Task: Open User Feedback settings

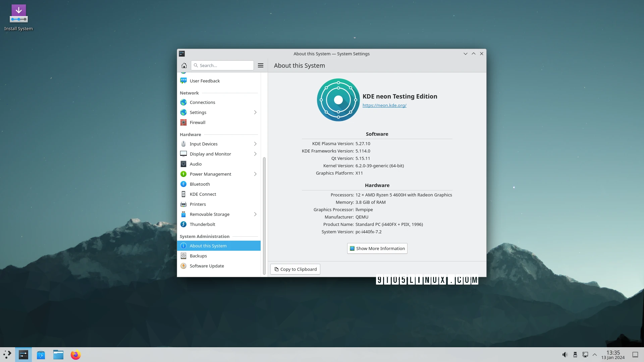Action: pyautogui.click(x=205, y=81)
